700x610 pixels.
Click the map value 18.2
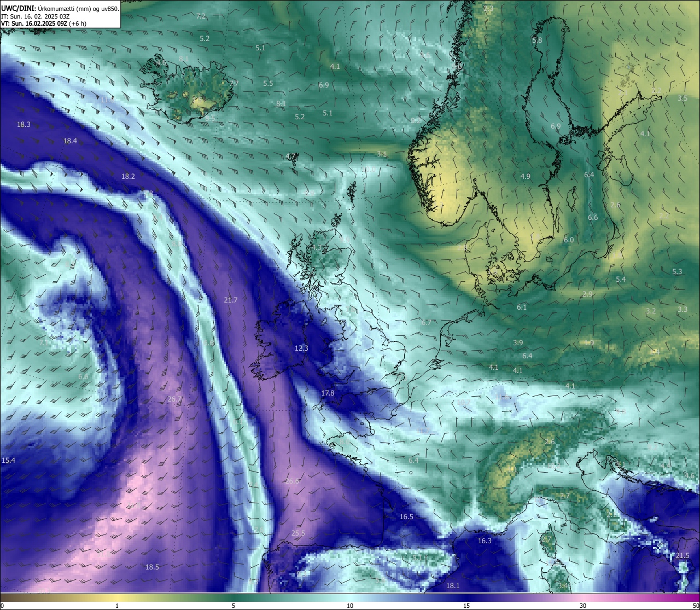click(128, 177)
